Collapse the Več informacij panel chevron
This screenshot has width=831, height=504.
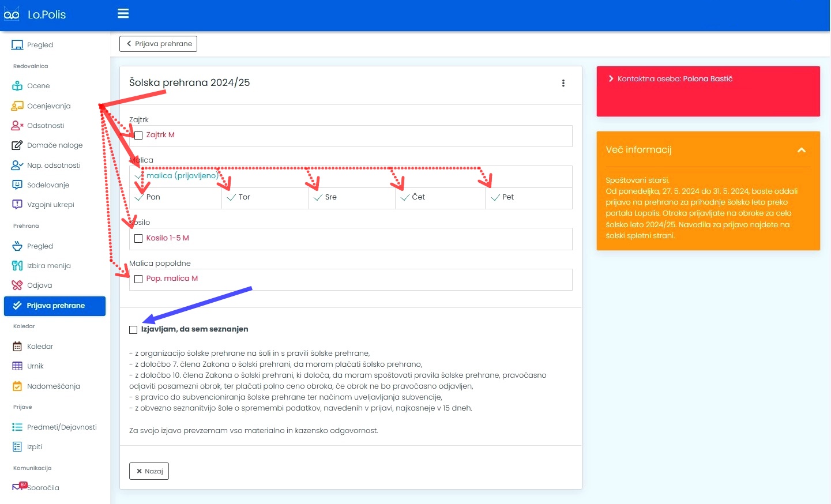pos(802,150)
